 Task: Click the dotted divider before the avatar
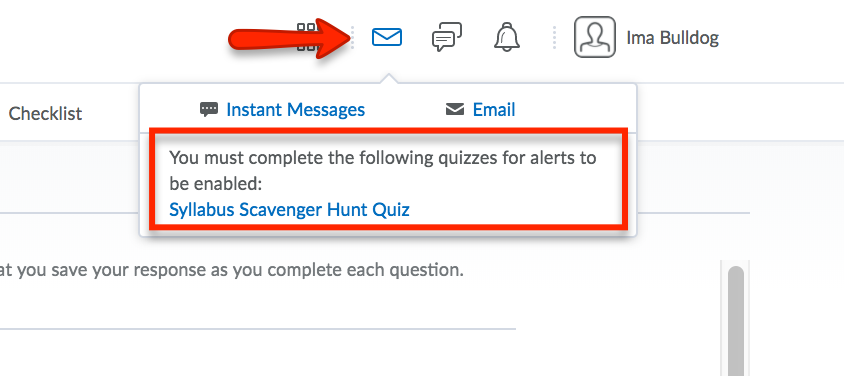pos(554,37)
